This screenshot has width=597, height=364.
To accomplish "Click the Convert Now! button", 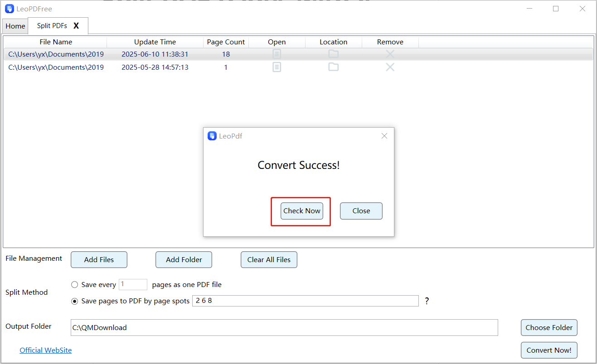I will [549, 350].
